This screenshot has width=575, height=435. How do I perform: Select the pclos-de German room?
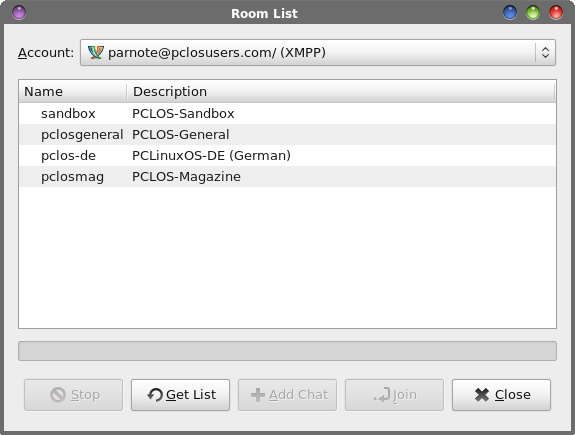288,156
